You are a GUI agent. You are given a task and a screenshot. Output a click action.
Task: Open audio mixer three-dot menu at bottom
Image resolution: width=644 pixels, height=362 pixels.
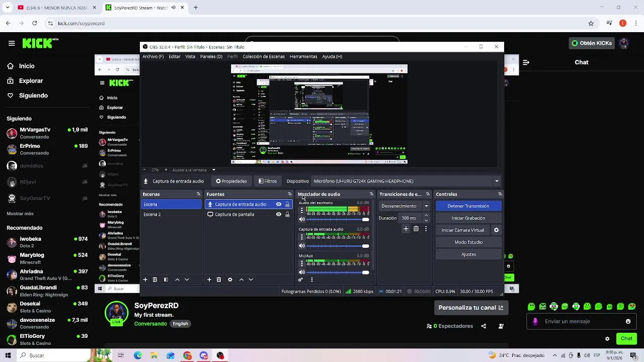pyautogui.click(x=312, y=280)
